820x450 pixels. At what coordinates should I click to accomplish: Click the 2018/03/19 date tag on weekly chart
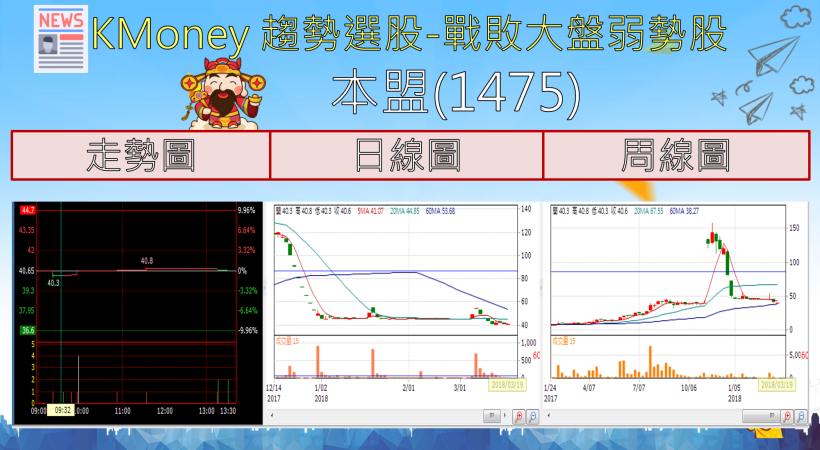coord(777,385)
